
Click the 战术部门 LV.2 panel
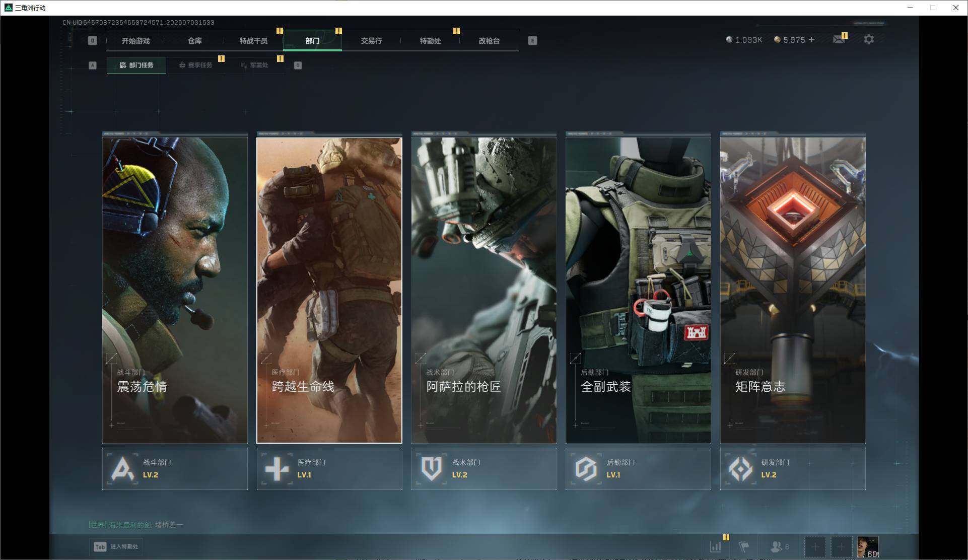point(484,469)
